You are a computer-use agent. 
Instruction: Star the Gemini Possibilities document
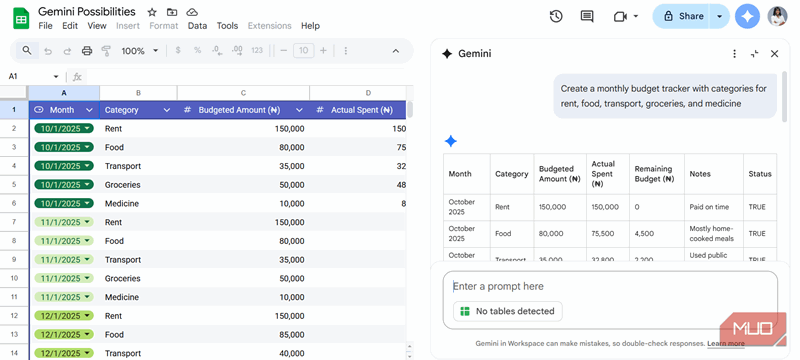(x=152, y=12)
